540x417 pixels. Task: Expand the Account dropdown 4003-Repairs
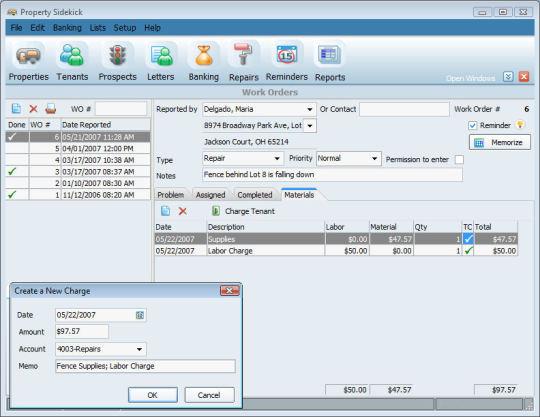pyautogui.click(x=139, y=349)
